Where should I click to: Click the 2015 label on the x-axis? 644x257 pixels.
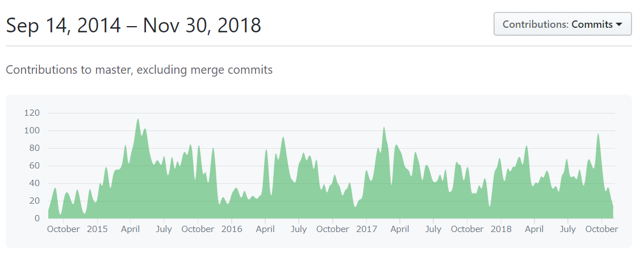point(97,229)
